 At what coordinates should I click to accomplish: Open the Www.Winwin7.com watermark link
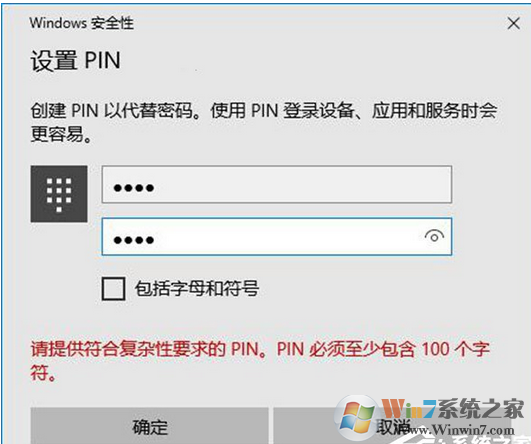pyautogui.click(x=461, y=430)
